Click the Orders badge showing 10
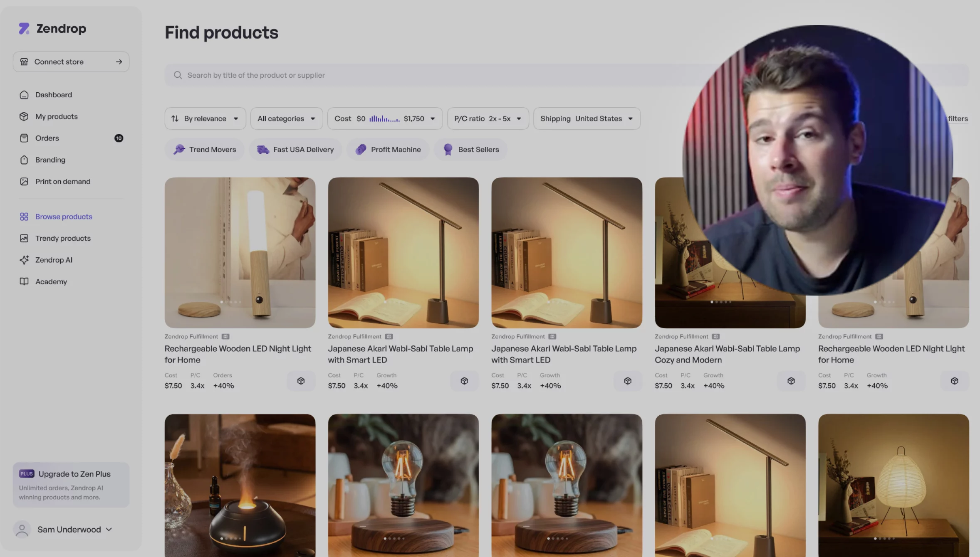Viewport: 980px width, 557px height. (119, 138)
